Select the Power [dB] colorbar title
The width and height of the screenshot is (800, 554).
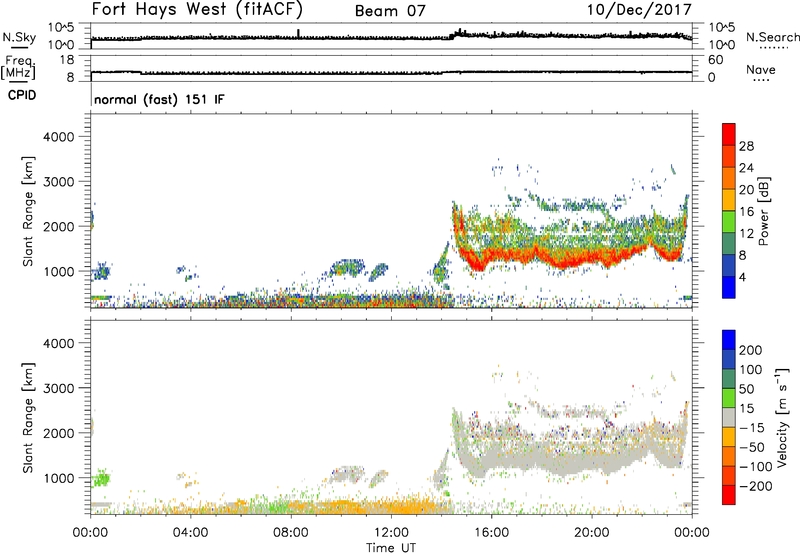tap(763, 211)
